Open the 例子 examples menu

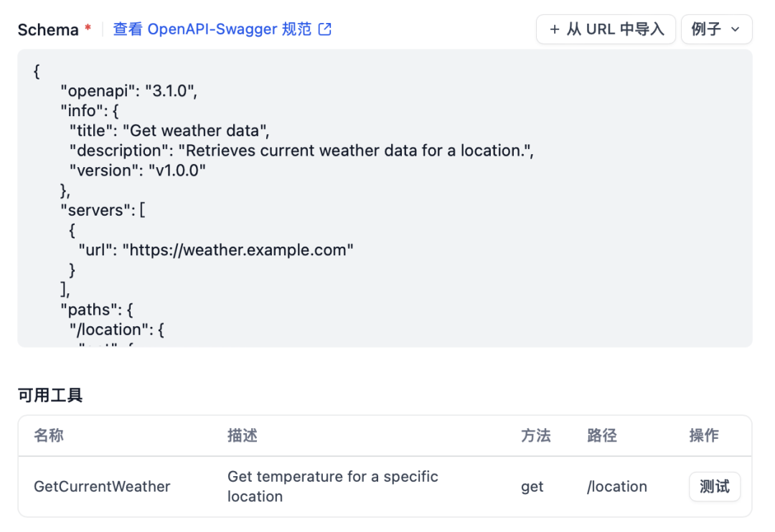(717, 29)
